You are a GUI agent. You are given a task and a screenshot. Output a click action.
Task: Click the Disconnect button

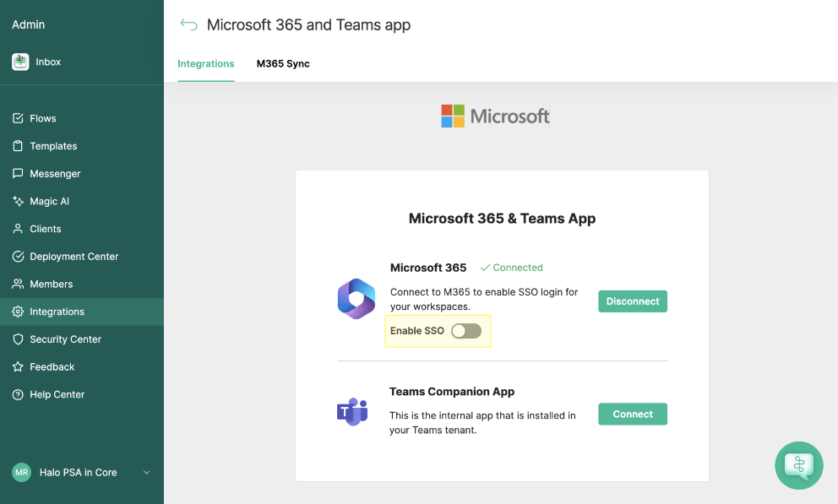tap(632, 301)
